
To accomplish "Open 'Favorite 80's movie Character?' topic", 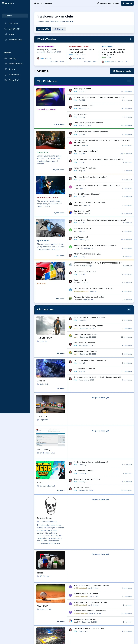I will (x=87, y=194).
